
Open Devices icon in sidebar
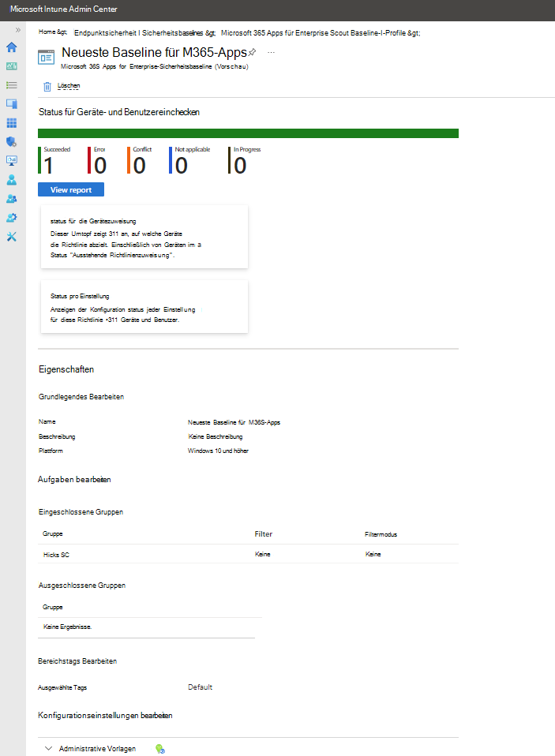pos(12,103)
